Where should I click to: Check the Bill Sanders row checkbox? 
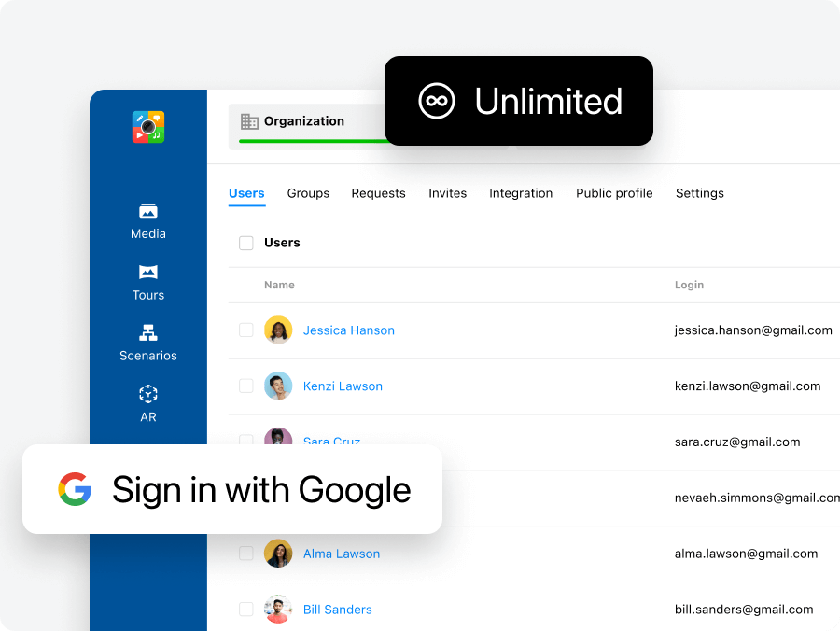(245, 609)
